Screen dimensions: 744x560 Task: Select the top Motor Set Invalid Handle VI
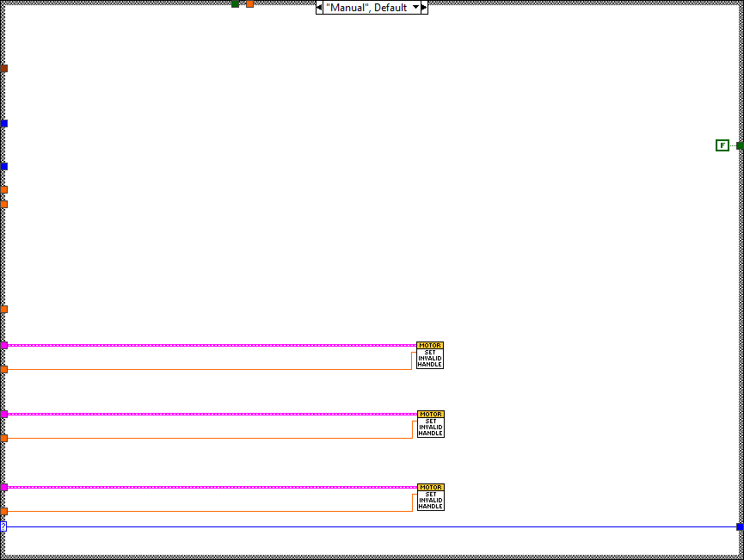[x=429, y=355]
